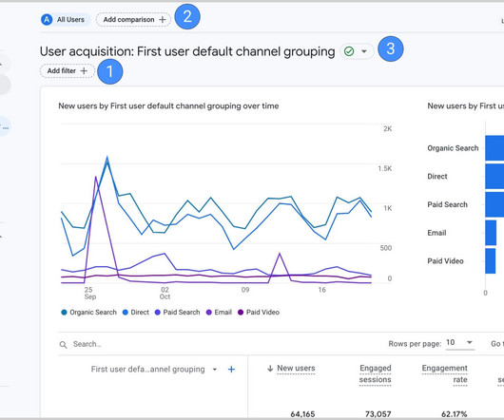Click the Add filter button

click(68, 71)
